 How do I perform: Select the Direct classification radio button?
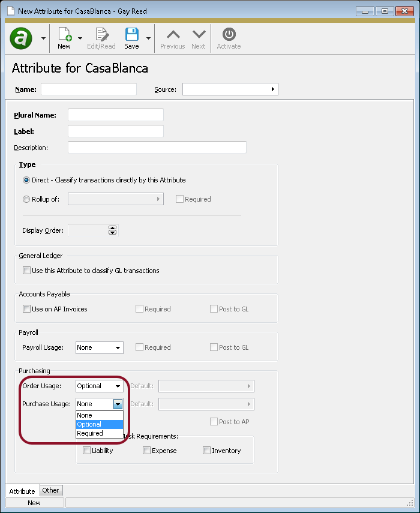[25, 180]
